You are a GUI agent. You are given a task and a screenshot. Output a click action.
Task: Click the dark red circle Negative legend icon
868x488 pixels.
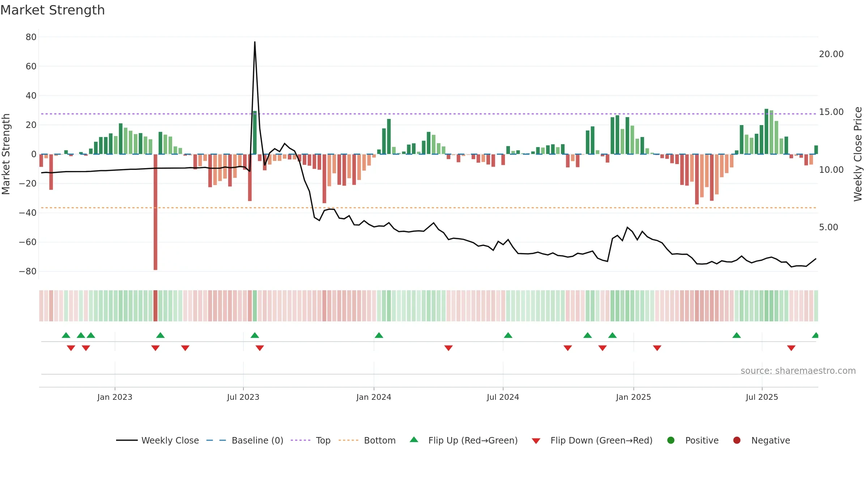click(x=737, y=440)
